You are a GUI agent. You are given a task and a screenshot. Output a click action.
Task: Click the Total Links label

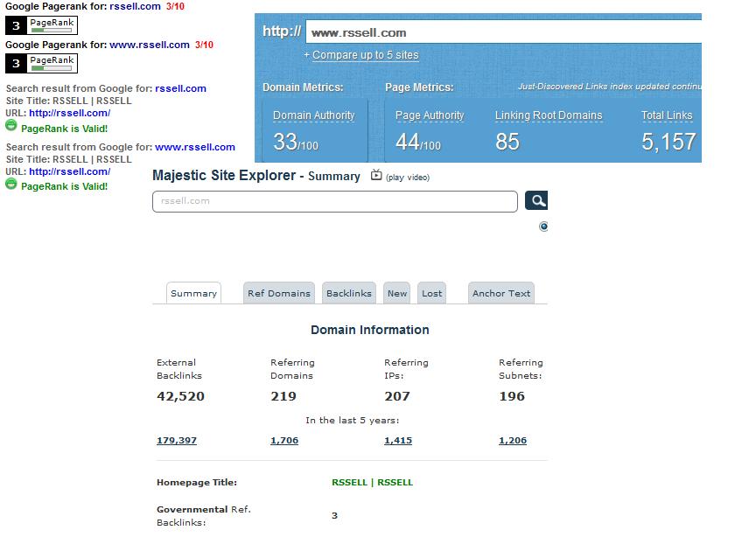click(667, 115)
